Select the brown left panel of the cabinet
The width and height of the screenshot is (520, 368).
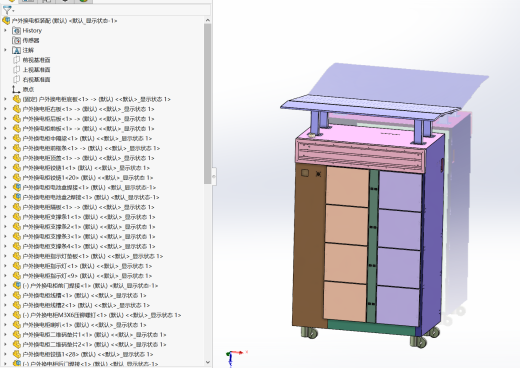[309, 245]
